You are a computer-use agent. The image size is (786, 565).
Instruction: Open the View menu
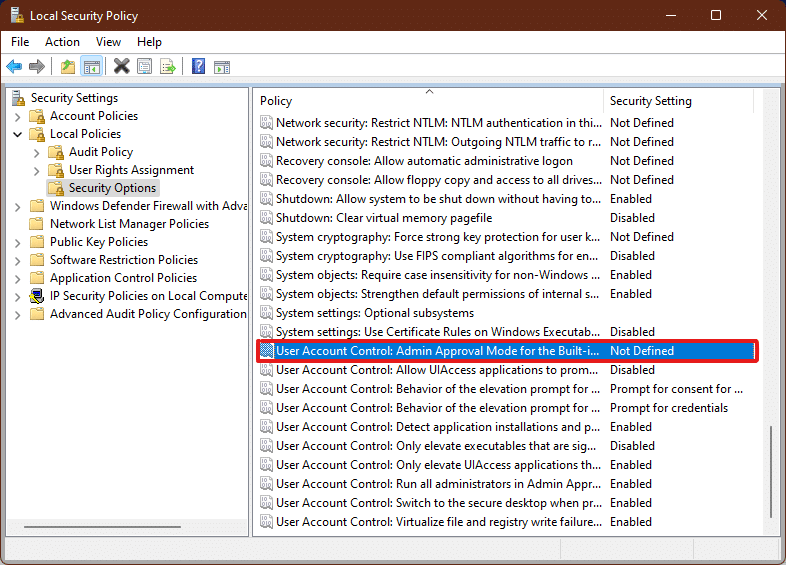pyautogui.click(x=108, y=42)
